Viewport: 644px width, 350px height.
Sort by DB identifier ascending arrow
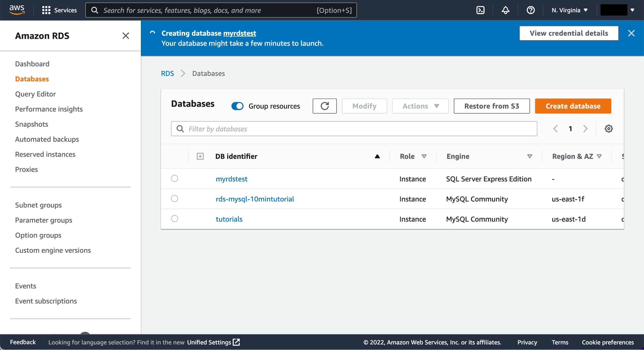pyautogui.click(x=377, y=156)
